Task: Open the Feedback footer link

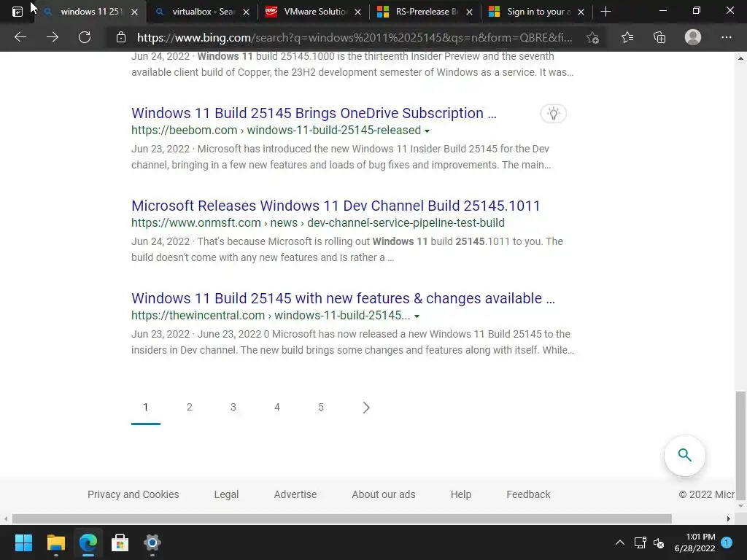Action: pos(528,494)
